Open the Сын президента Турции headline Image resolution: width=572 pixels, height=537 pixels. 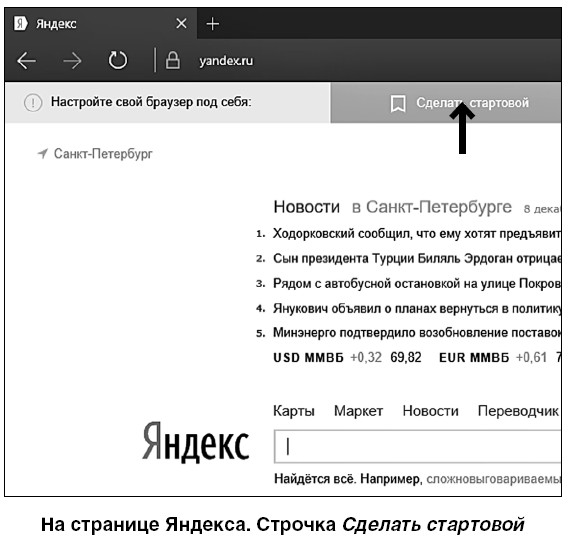point(417,259)
